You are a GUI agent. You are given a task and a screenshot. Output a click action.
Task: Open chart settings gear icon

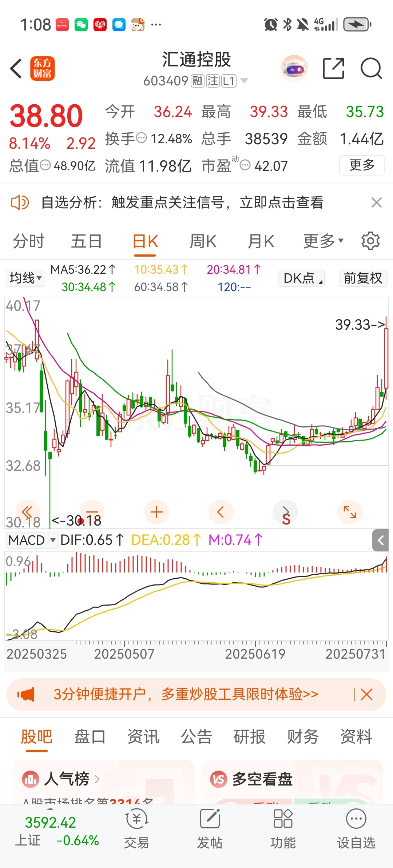tap(370, 241)
